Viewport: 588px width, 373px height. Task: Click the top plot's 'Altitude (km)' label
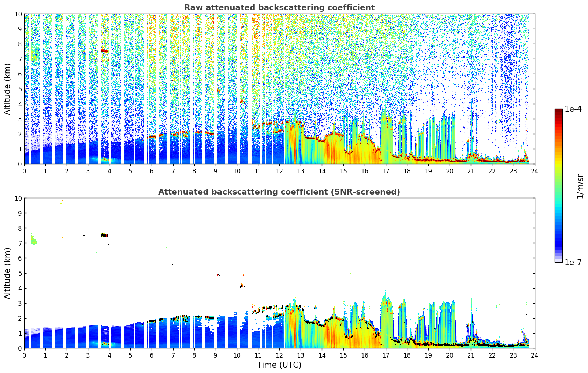8,89
